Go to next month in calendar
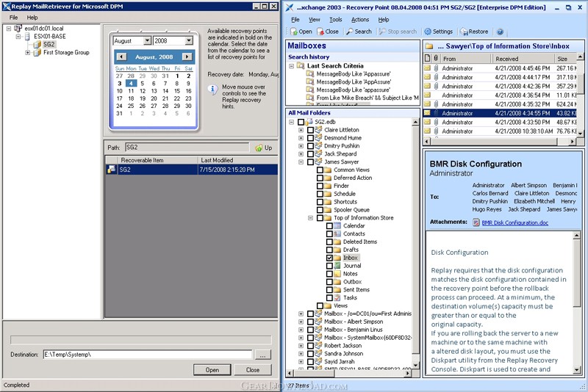The height and width of the screenshot is (392, 588). pyautogui.click(x=187, y=57)
